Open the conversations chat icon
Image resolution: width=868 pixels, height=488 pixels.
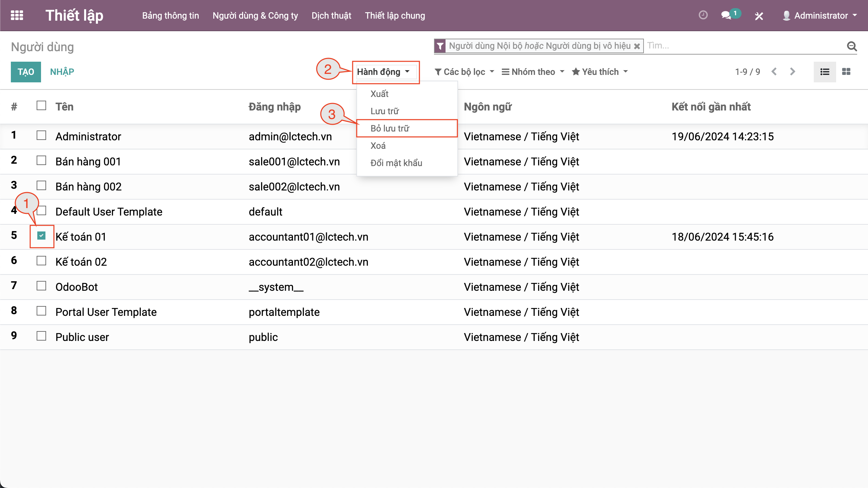pyautogui.click(x=726, y=16)
